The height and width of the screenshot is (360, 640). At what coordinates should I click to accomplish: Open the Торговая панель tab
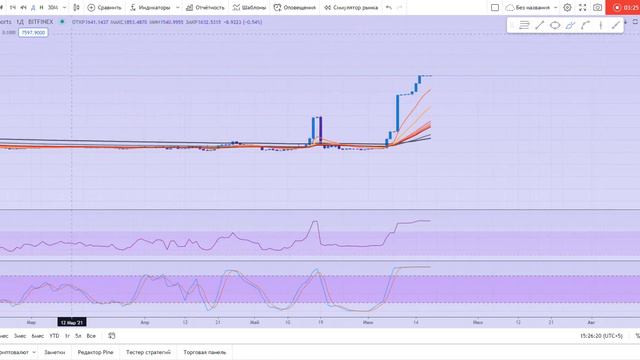point(204,352)
